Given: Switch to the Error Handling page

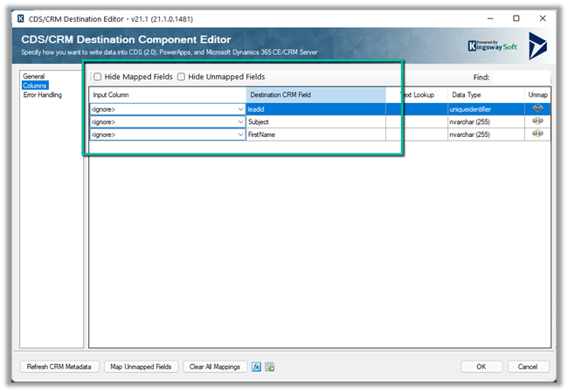Looking at the screenshot, I should click(43, 94).
